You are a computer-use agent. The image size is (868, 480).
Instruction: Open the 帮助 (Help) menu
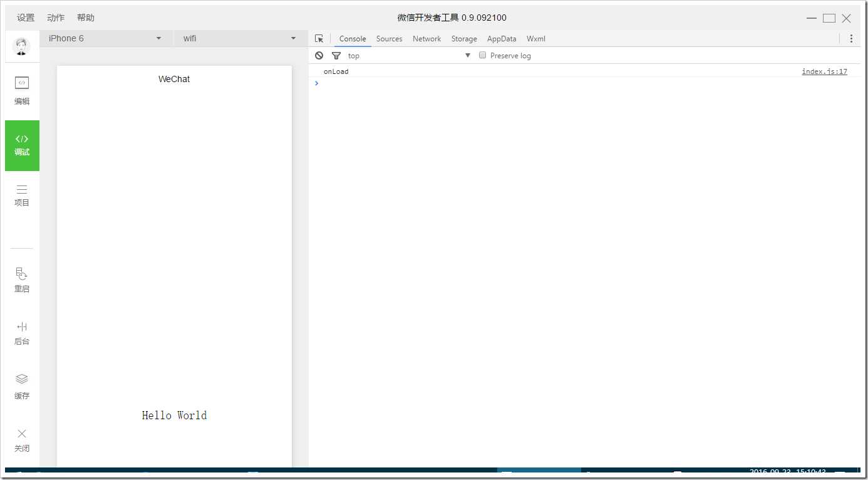(86, 18)
